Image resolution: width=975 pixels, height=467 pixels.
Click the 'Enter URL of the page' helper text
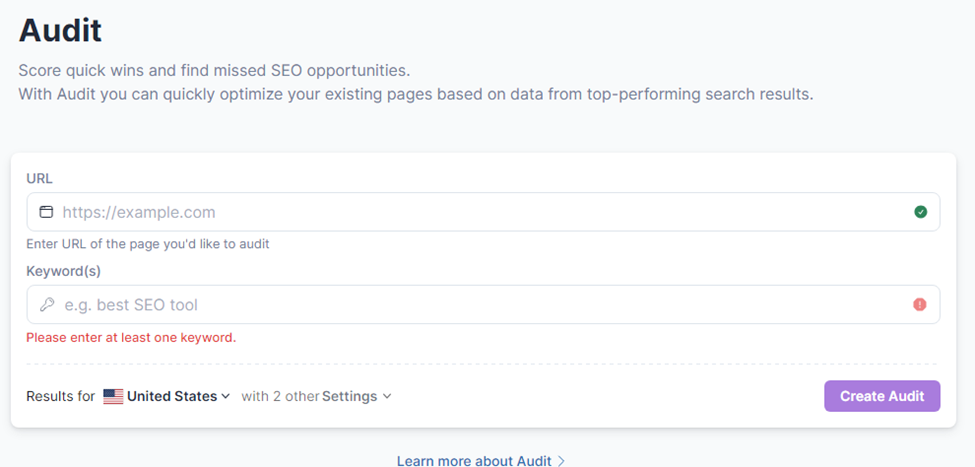pos(148,244)
